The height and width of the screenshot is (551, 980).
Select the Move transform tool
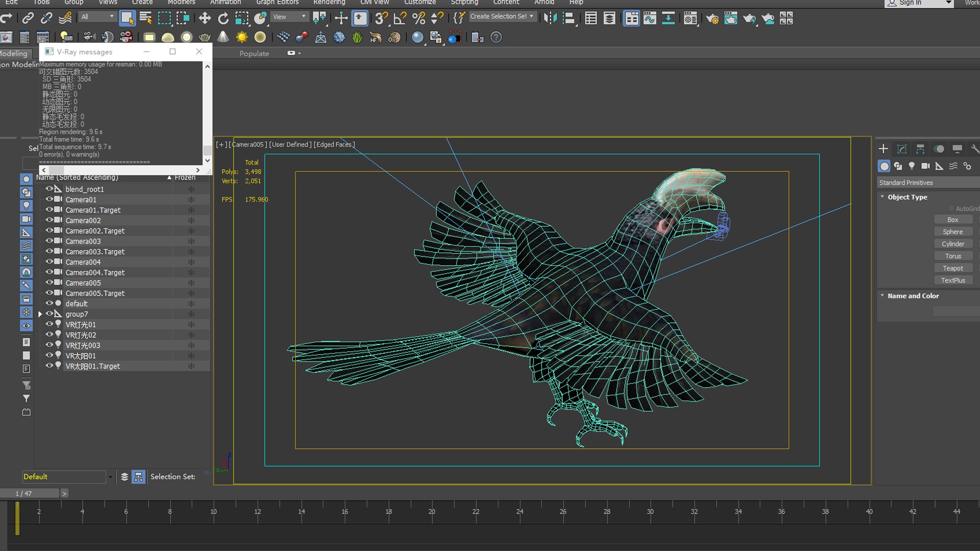click(x=205, y=19)
